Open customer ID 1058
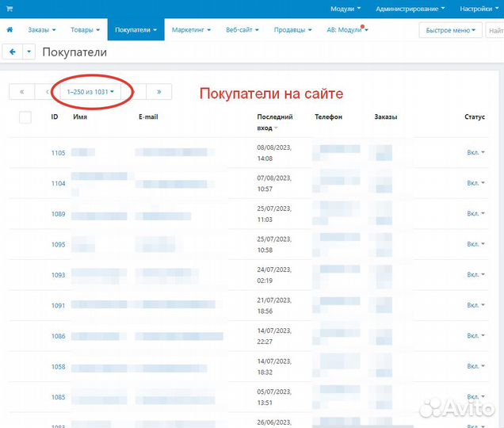This screenshot has height=428, width=504. coord(58,367)
